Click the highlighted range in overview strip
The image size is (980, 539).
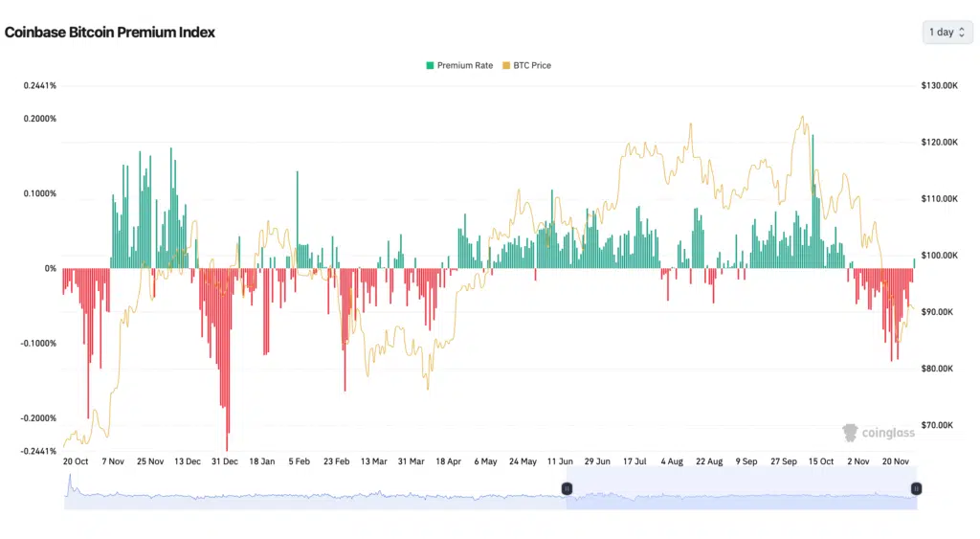pyautogui.click(x=741, y=495)
